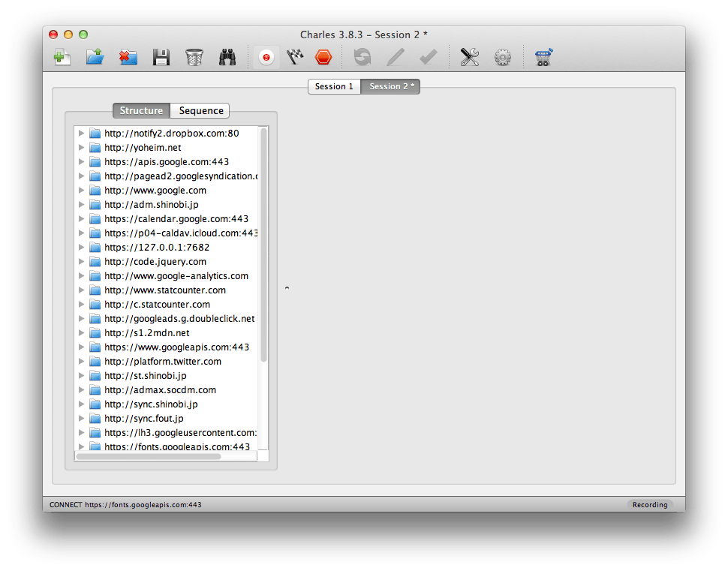This screenshot has width=728, height=571.
Task: Click folder icon of s1.2mdn.net
Action: [95, 333]
